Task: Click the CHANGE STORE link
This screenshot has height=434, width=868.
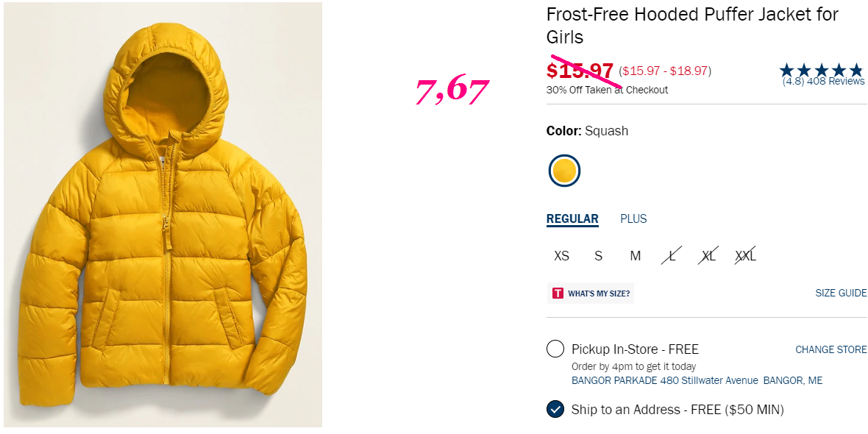Action: click(831, 349)
